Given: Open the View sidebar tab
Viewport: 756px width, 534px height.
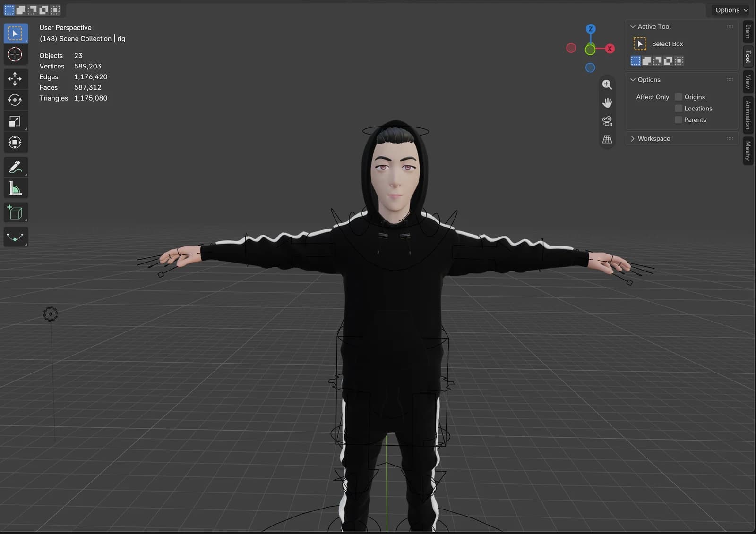Looking at the screenshot, I should [x=747, y=82].
